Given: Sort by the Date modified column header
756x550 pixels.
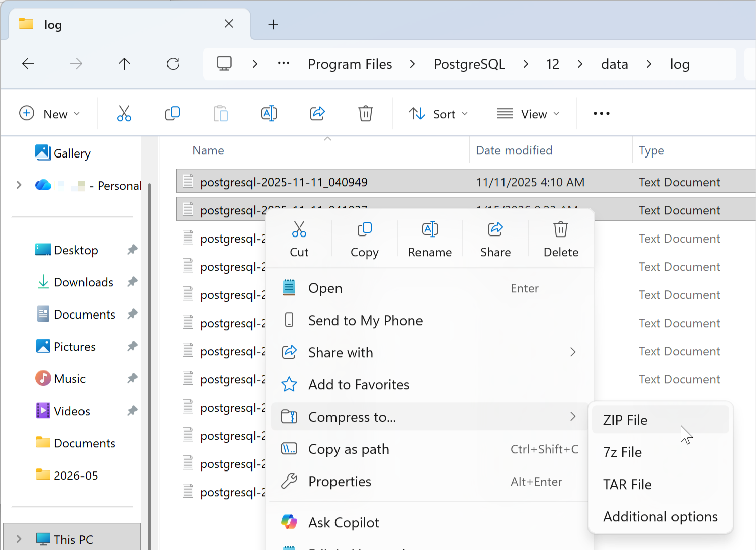Looking at the screenshot, I should point(514,150).
